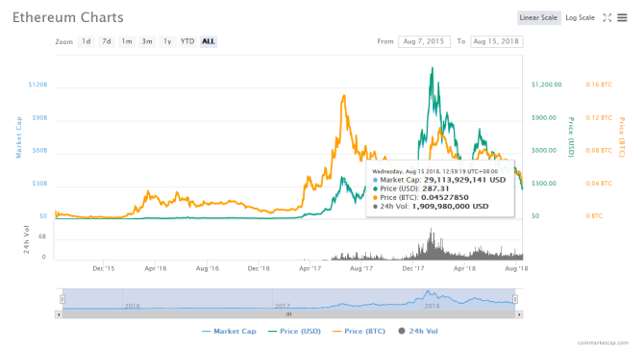The width and height of the screenshot is (644, 349).
Task: Click the Aug '16 axis label
Action: 208,268
